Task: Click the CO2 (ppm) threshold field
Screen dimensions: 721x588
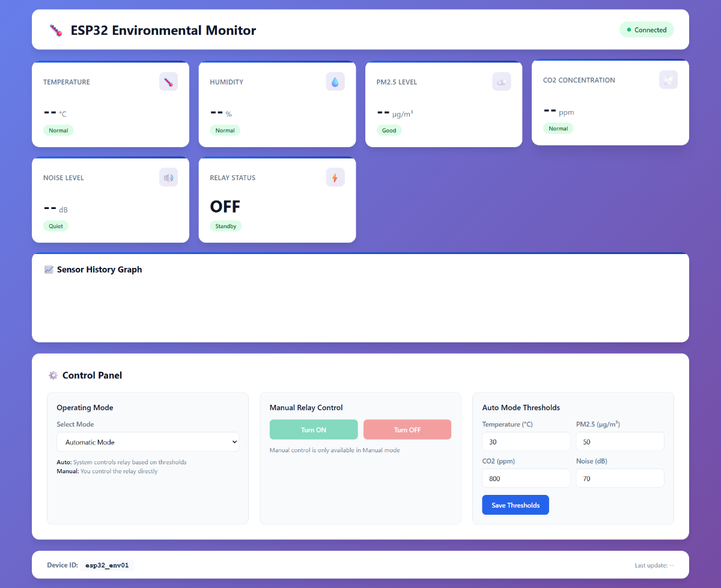Action: [526, 479]
